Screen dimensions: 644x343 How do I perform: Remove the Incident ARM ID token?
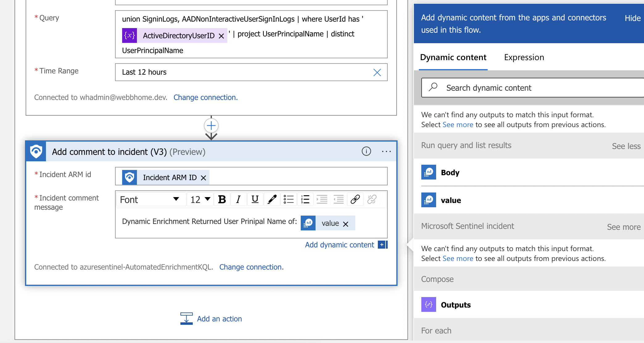click(203, 178)
